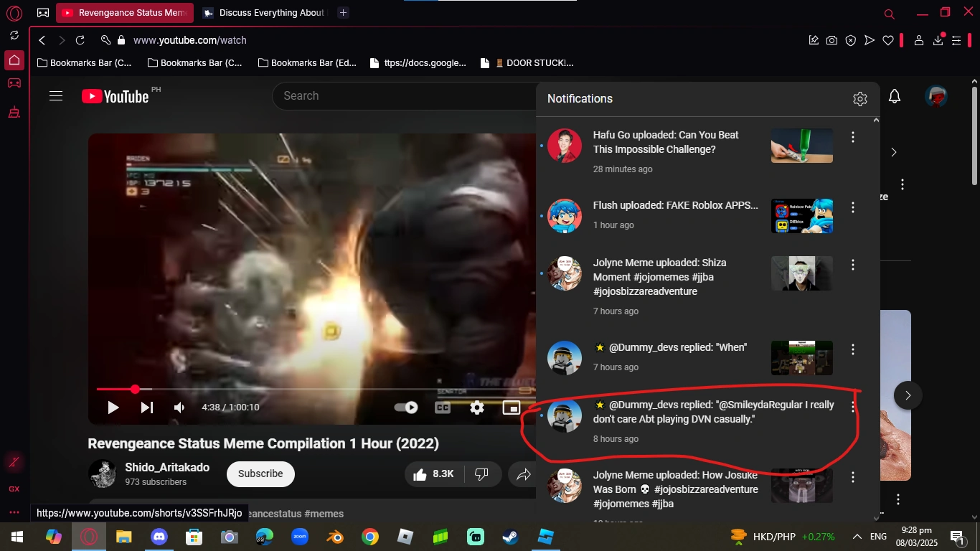Open the YouTube notifications bell
The width and height of the screenshot is (980, 551).
(894, 95)
